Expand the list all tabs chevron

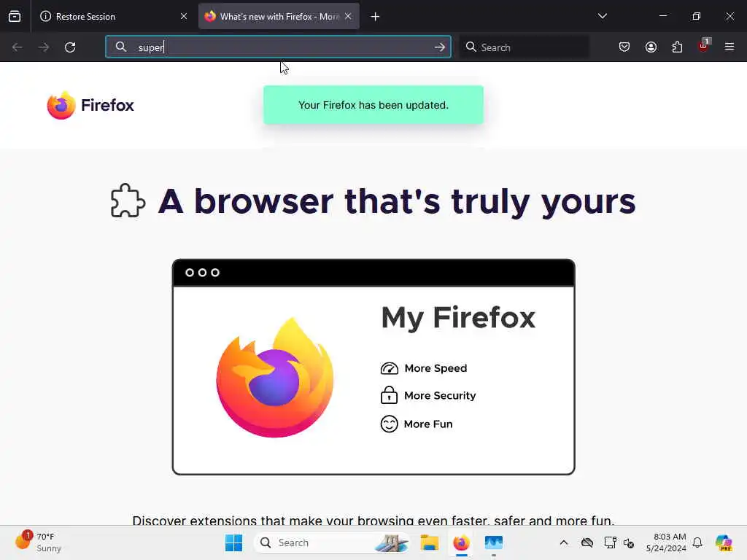(602, 16)
